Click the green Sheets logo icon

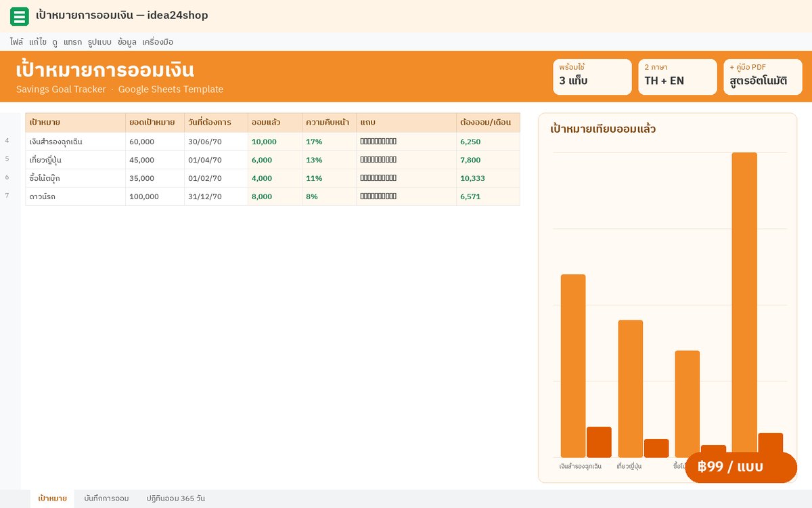pos(20,16)
